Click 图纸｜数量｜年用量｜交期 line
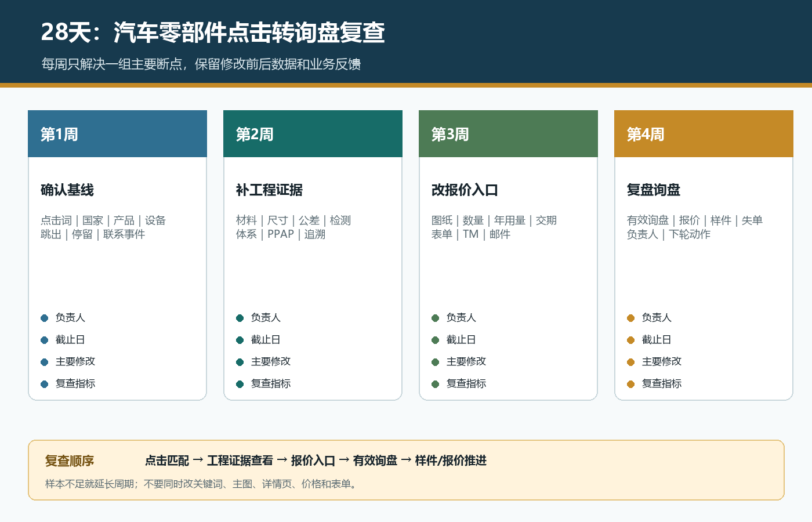Image resolution: width=812 pixels, height=522 pixels. (x=494, y=220)
